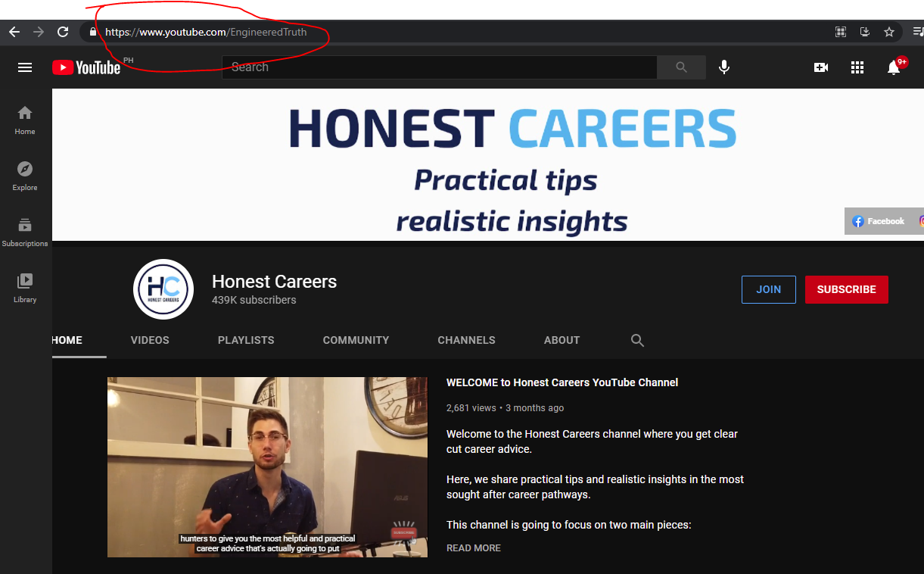Open the hamburger guide menu
This screenshot has height=574, width=924.
(25, 67)
